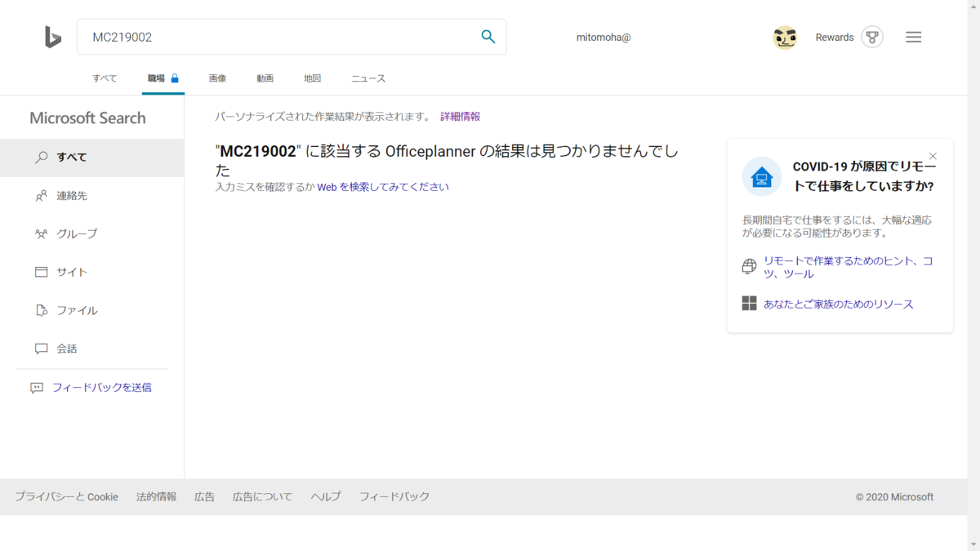980x551 pixels.
Task: Click the Microsoft Search heading
Action: click(87, 118)
